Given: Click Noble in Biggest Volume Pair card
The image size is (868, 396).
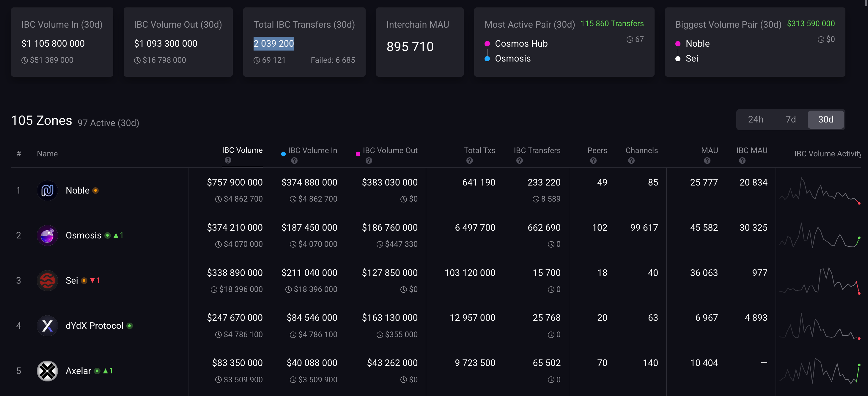Looking at the screenshot, I should coord(697,43).
